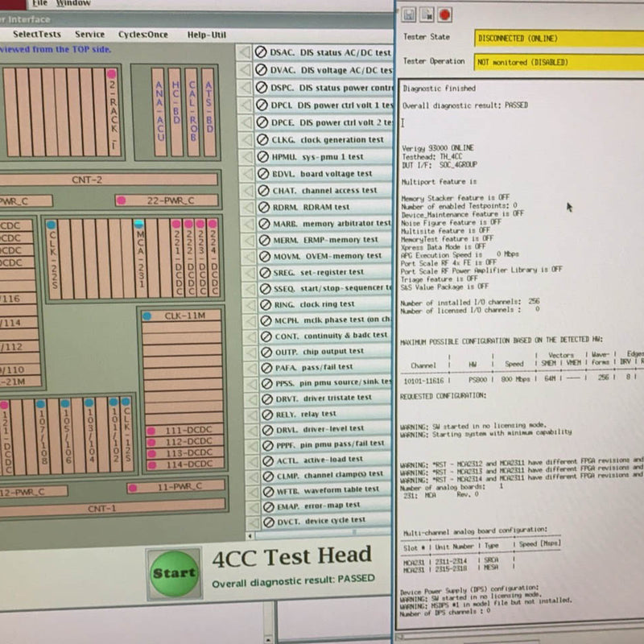Click the document icon next to save
644x644 pixels.
pos(427,14)
